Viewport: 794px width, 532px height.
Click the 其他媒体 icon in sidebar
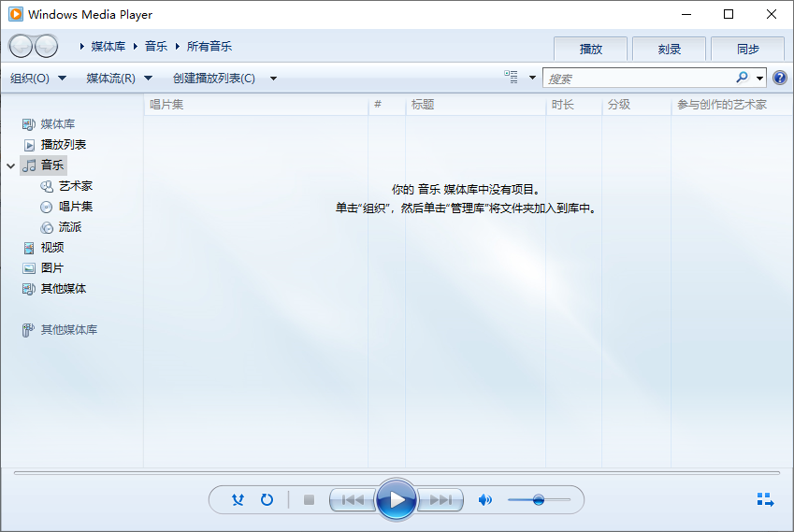coord(29,289)
